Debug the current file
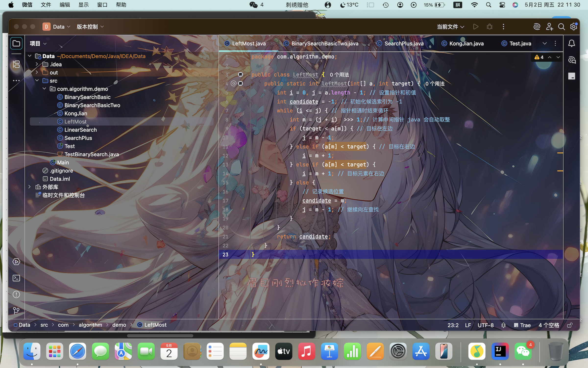Image resolution: width=588 pixels, height=368 pixels. pyautogui.click(x=490, y=26)
